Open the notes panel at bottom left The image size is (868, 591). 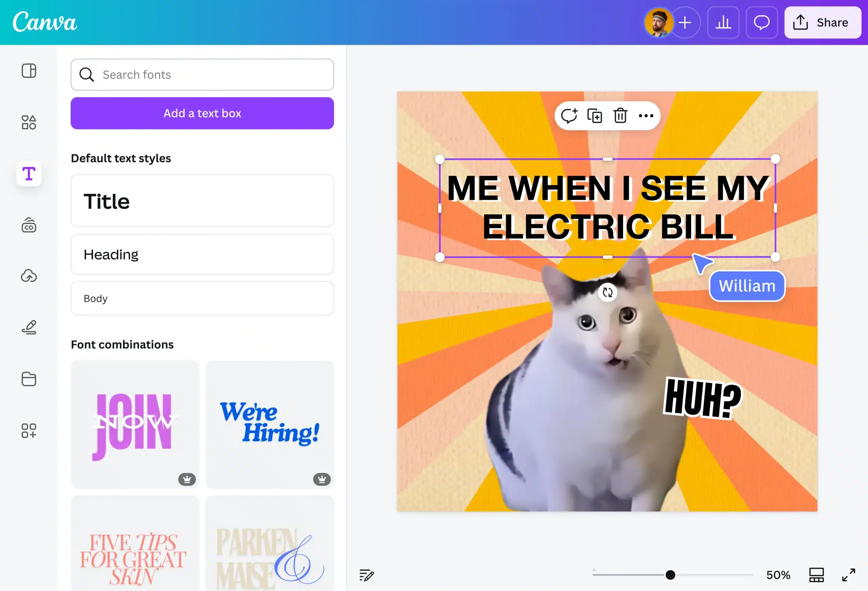pos(367,575)
